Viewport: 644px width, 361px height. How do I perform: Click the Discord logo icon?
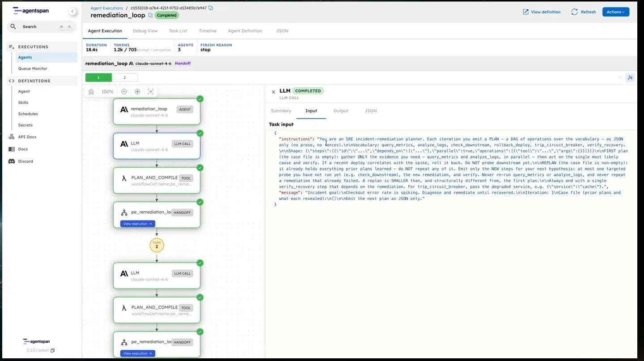click(12, 161)
